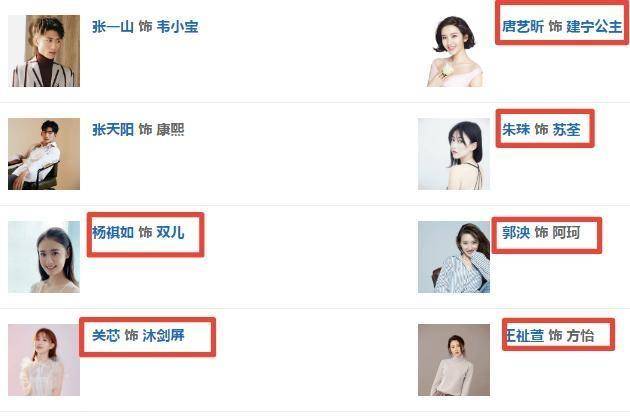The width and height of the screenshot is (630, 416).
Task: Open actor link 杨祺如
Action: 112,233
